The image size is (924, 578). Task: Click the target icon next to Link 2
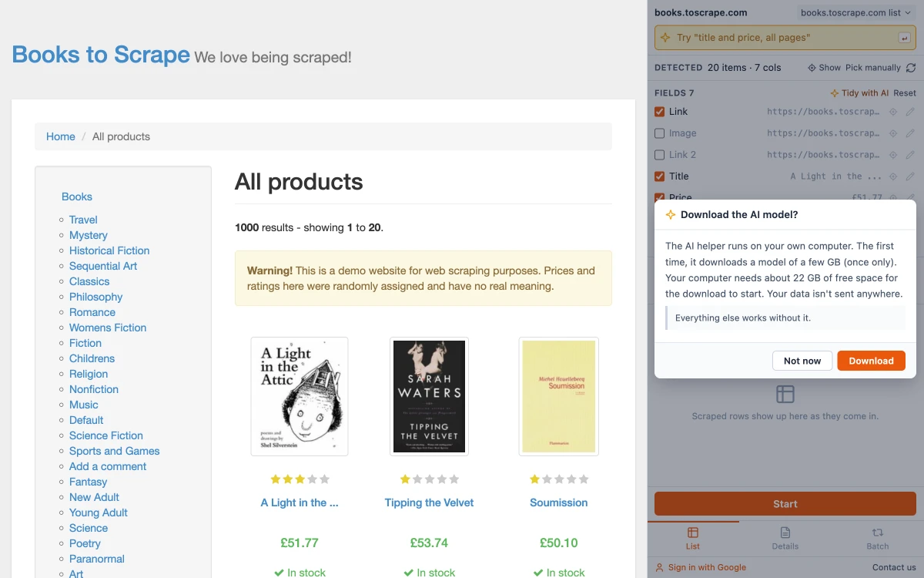click(893, 155)
